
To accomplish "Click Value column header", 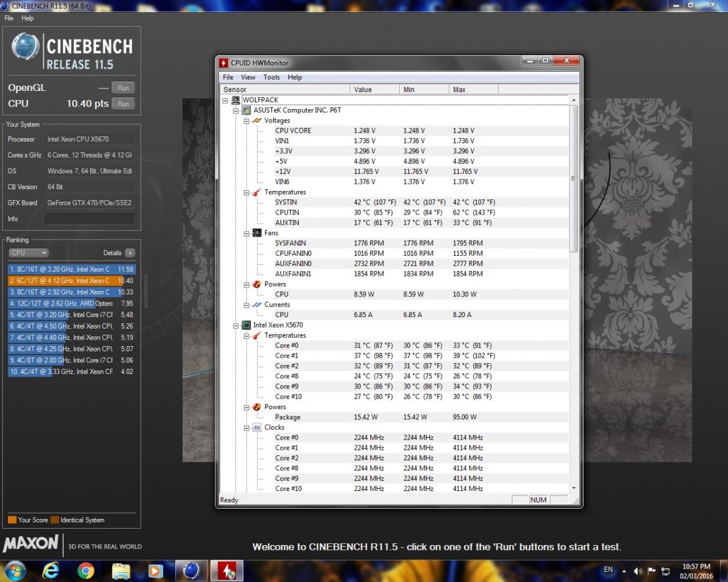I will (375, 90).
